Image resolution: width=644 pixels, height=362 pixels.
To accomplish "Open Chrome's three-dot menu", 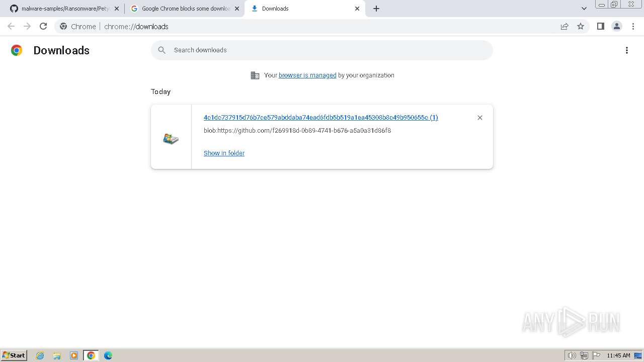I will (x=633, y=26).
